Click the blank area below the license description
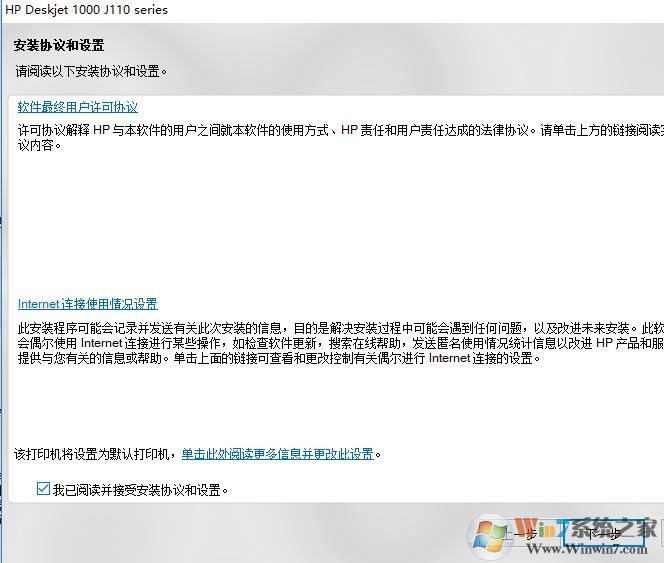Viewport: 664px width, 563px height. click(x=335, y=220)
